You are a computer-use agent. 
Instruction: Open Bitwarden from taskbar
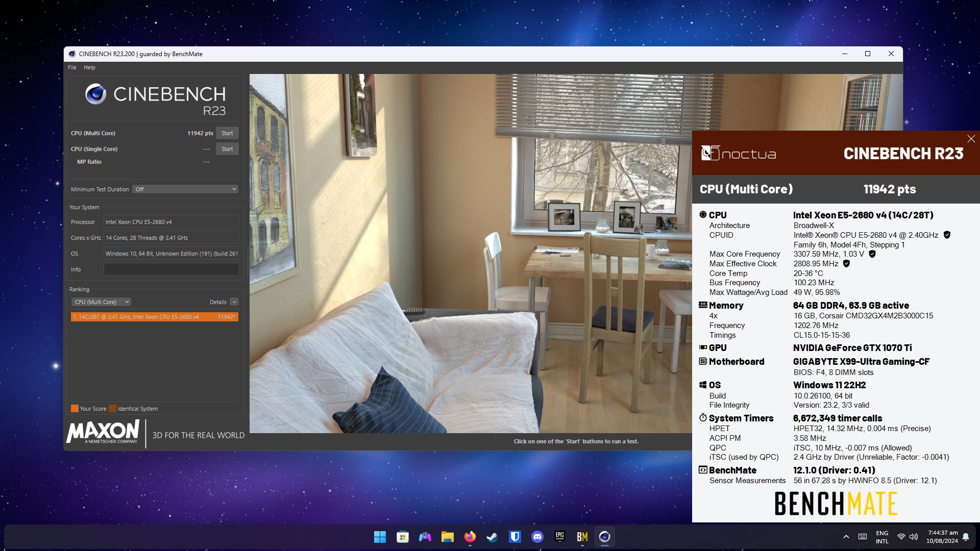tap(515, 537)
